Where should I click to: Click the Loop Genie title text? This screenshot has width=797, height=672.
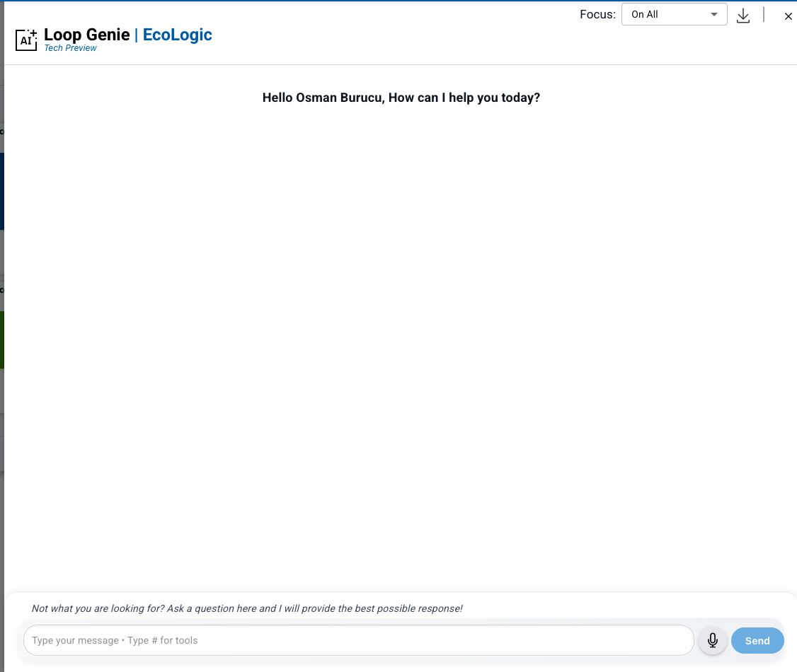click(x=86, y=35)
